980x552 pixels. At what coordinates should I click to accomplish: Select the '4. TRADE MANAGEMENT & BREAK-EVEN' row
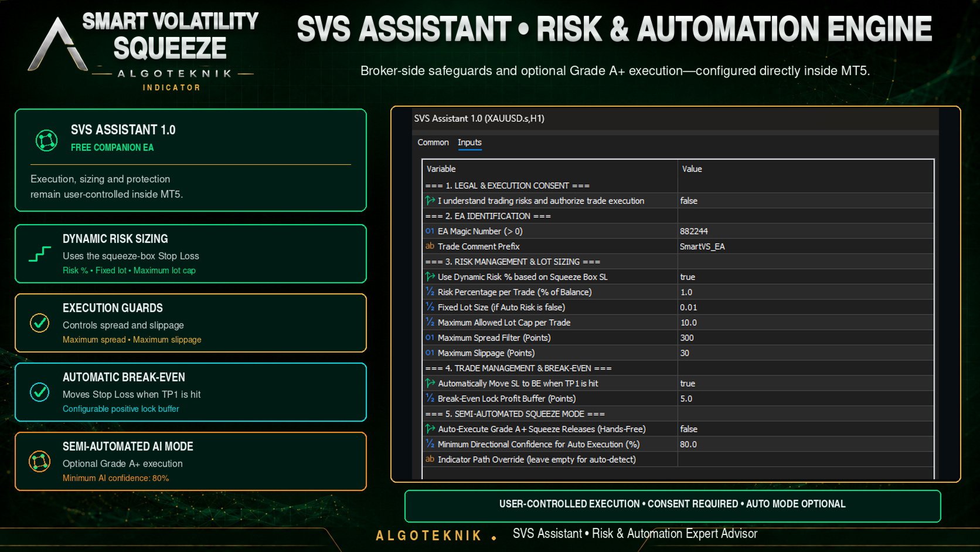pos(678,368)
